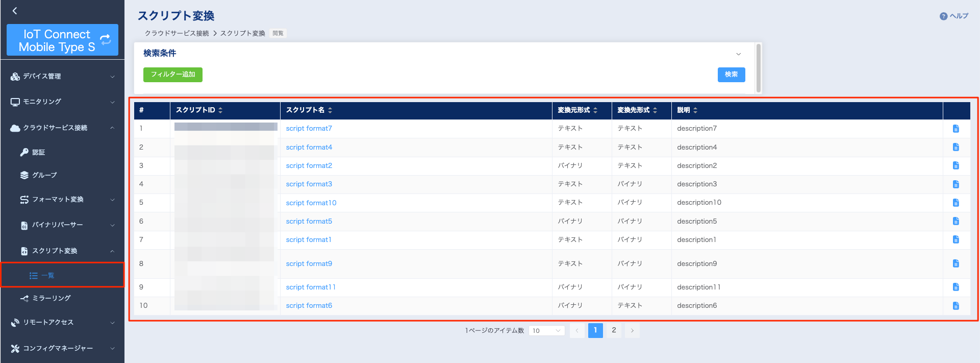The width and height of the screenshot is (980, 363).
Task: Click the ミラーリング icon in the sidebar
Action: pos(24,298)
